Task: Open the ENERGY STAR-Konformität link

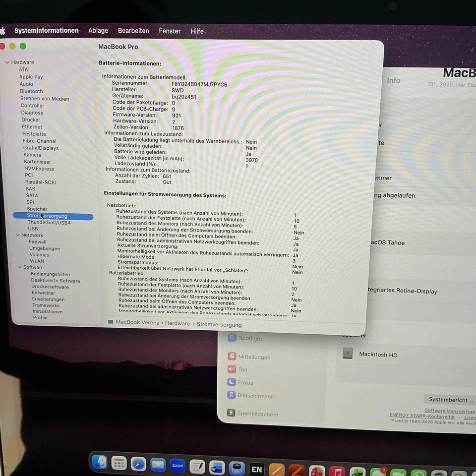Action: [x=422, y=416]
